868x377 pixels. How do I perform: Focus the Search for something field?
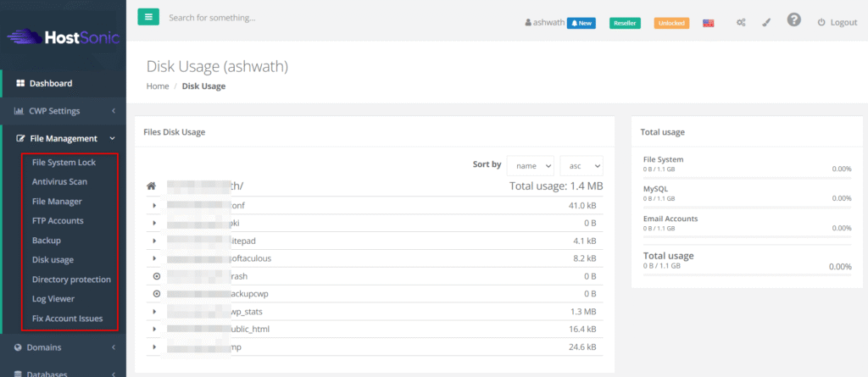277,18
